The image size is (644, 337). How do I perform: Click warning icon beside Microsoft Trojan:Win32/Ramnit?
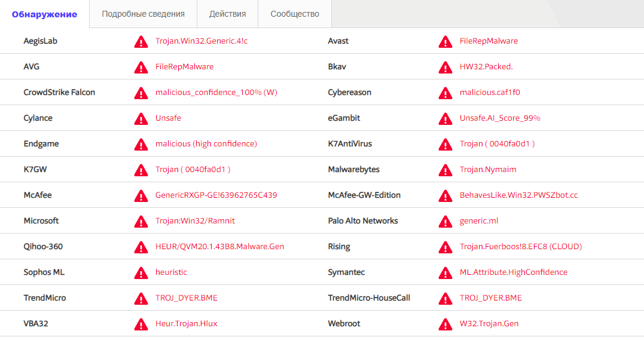(141, 221)
